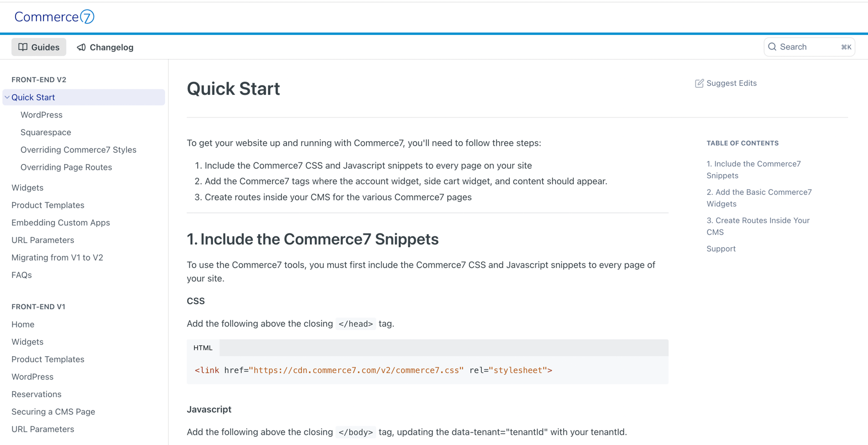Jump to Support in table of contents
Image resolution: width=868 pixels, height=445 pixels.
click(721, 249)
